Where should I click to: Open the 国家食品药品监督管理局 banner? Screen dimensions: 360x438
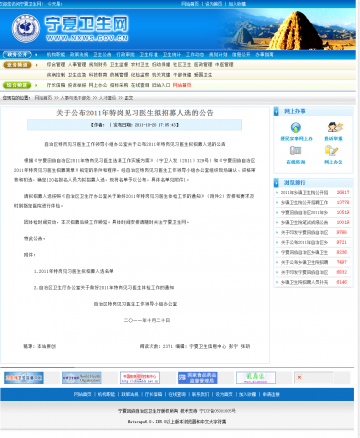coord(198,378)
